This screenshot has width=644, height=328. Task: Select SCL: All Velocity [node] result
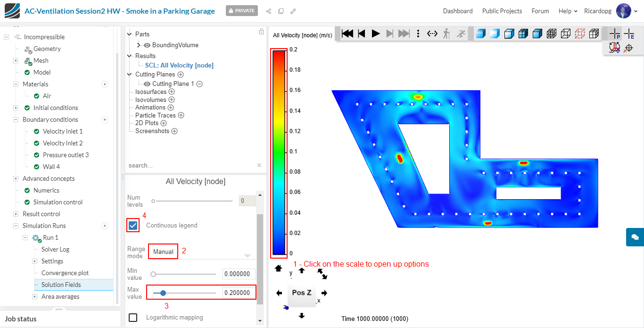coord(179,66)
